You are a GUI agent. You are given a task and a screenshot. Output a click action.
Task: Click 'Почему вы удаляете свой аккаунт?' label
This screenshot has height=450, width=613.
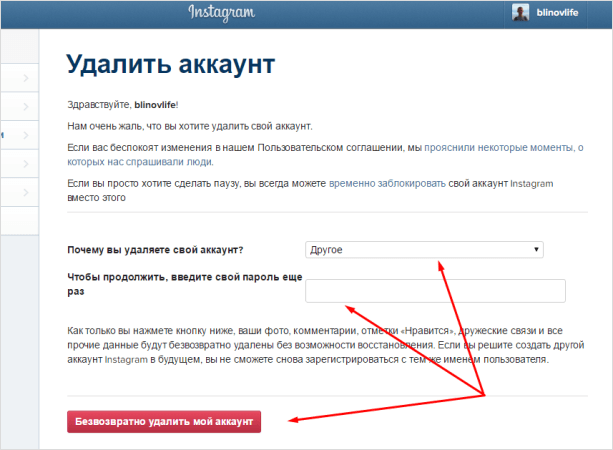(155, 250)
